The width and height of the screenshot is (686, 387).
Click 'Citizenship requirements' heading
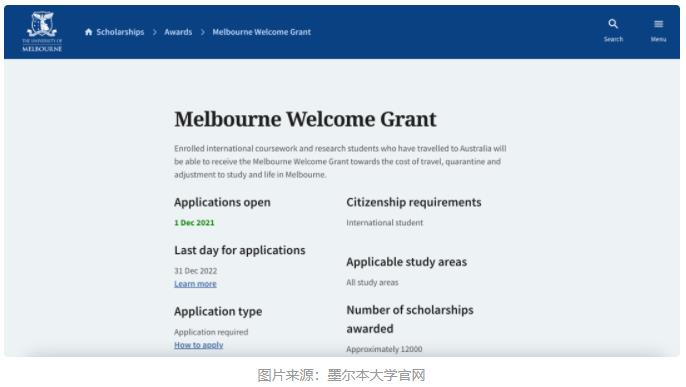click(414, 202)
